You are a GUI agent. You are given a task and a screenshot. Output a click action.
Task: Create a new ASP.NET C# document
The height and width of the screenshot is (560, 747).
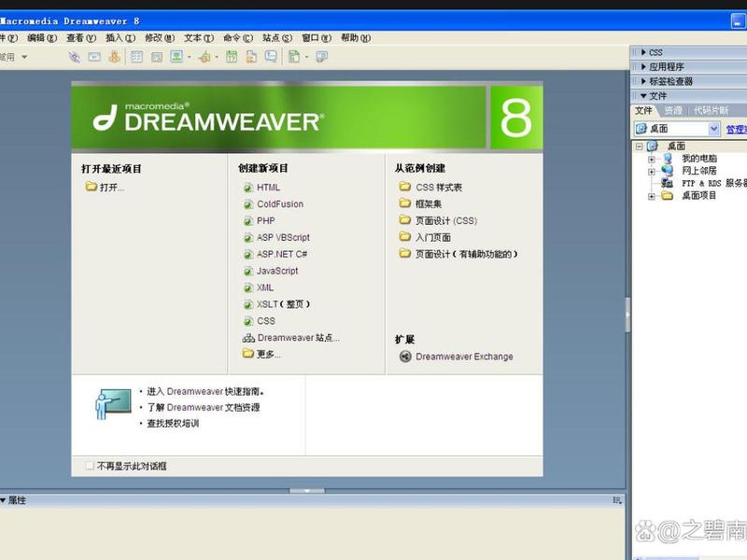pyautogui.click(x=282, y=254)
